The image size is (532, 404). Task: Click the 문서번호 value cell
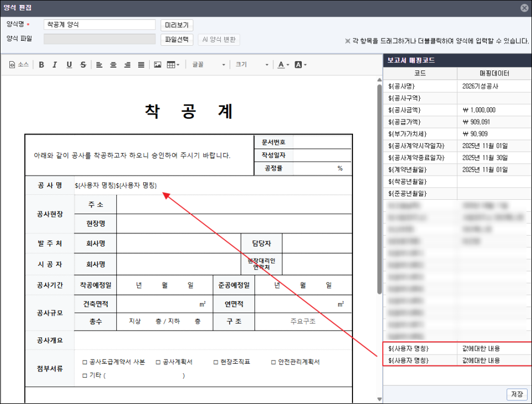[322, 142]
